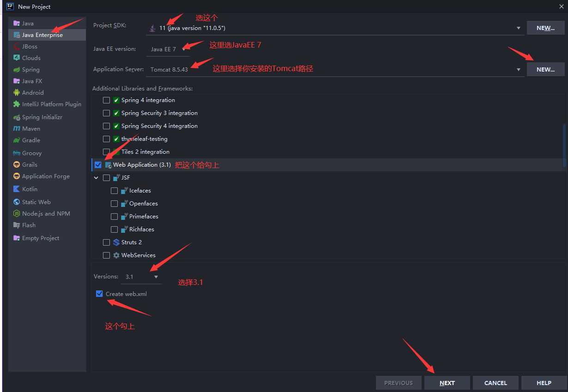Image resolution: width=568 pixels, height=392 pixels.
Task: Click the Richfaces library icon
Action: pyautogui.click(x=124, y=229)
